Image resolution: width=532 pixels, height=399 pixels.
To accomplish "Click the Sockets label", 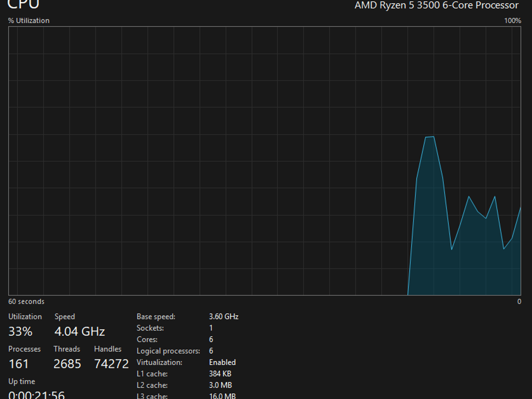I will [x=150, y=328].
